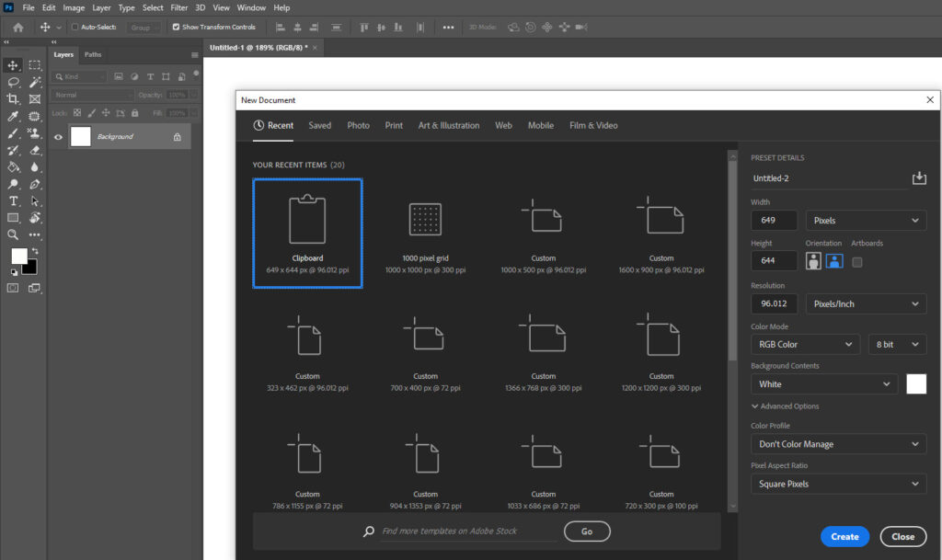The image size is (942, 560).
Task: Activate the Crop tool
Action: [x=12, y=99]
